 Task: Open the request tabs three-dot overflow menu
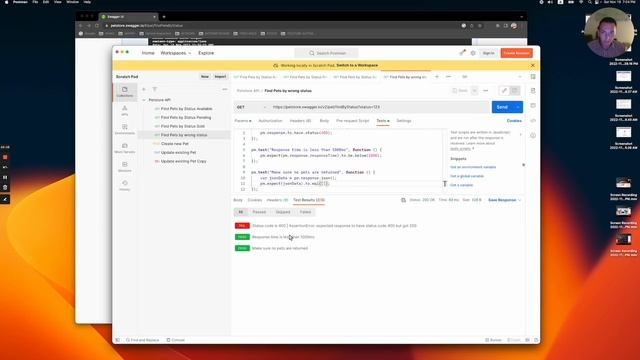coord(449,77)
